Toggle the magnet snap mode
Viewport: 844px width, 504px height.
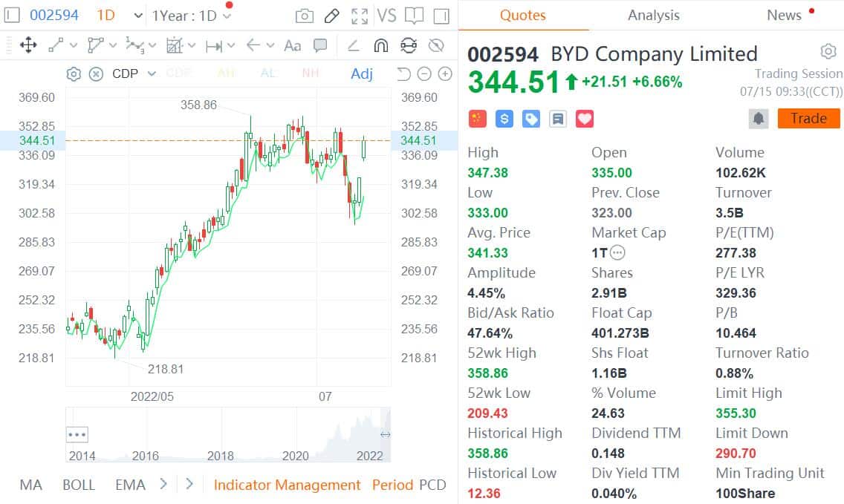[x=379, y=45]
